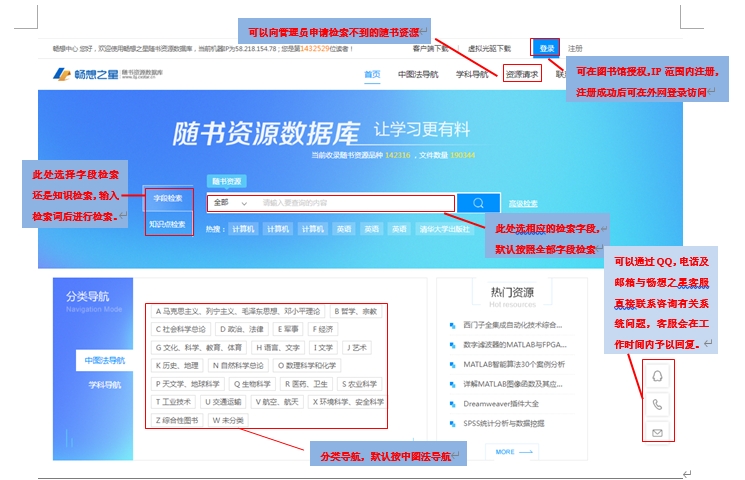Open category N 自然科学总论

point(240,365)
